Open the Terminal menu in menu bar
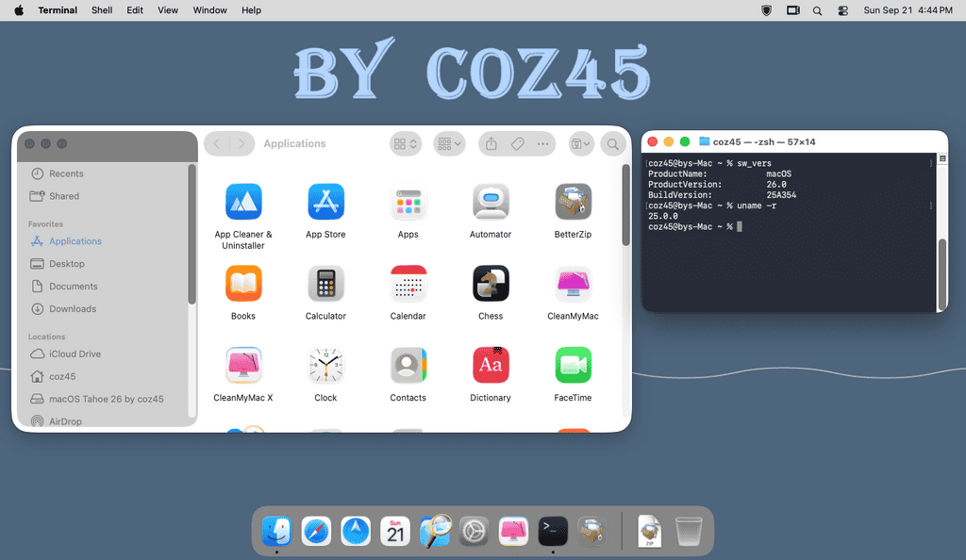The width and height of the screenshot is (966, 560). pos(58,10)
